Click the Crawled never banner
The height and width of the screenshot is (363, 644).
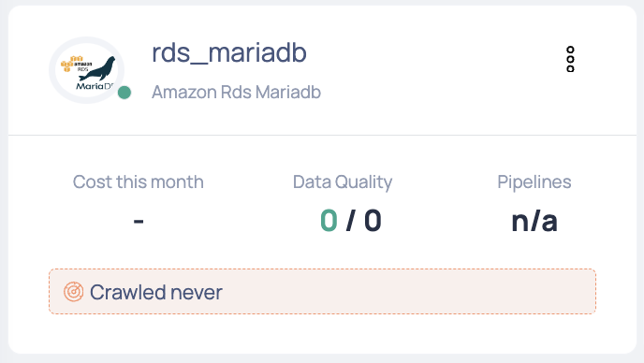point(322,292)
